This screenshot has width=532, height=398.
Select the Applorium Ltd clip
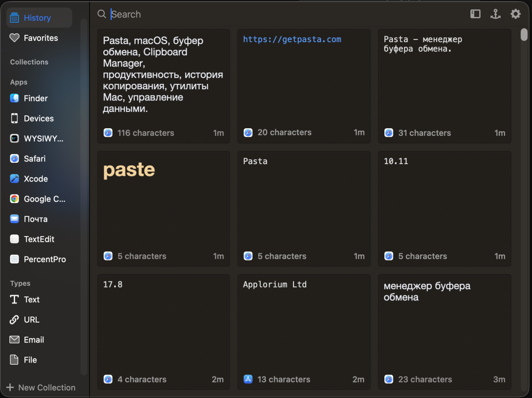coord(304,332)
